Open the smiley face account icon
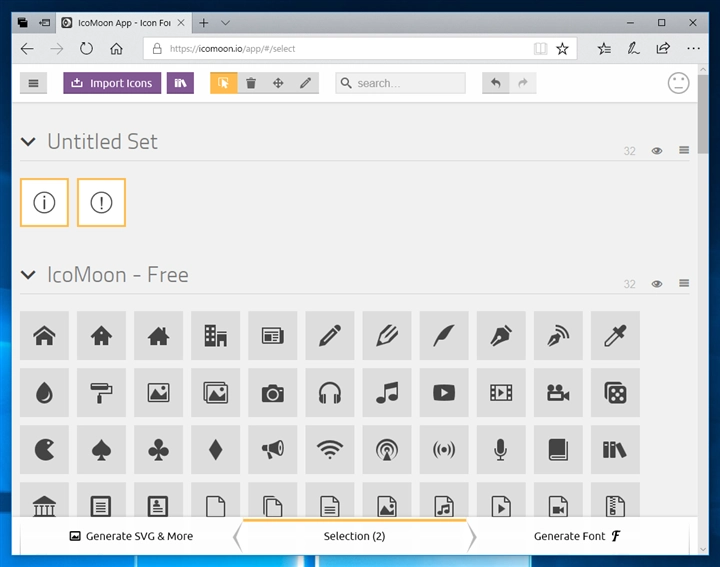The width and height of the screenshot is (720, 567). pyautogui.click(x=678, y=83)
